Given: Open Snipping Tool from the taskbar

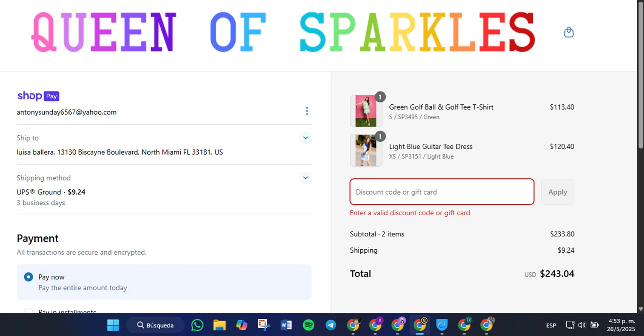Looking at the screenshot, I should (x=264, y=325).
